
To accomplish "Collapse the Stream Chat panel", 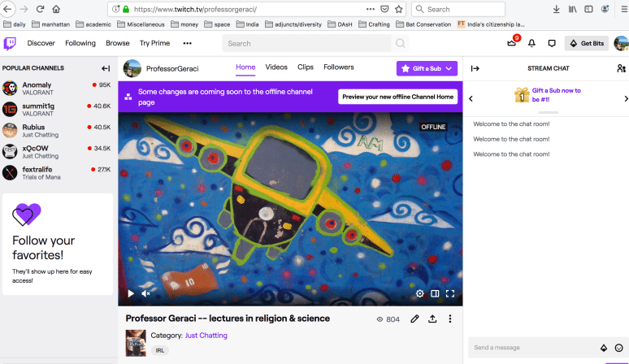I will coord(475,69).
